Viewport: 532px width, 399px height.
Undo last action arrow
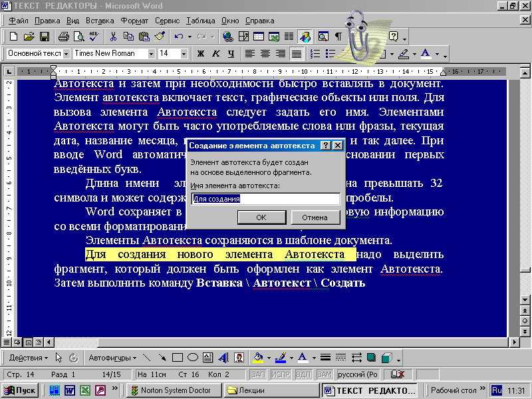pyautogui.click(x=179, y=37)
